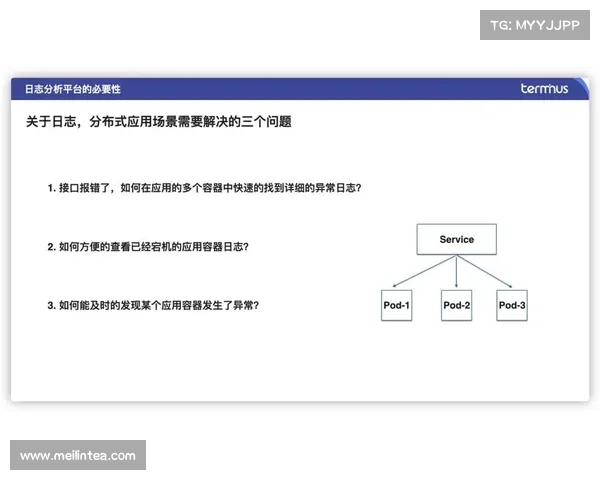This screenshot has width=600, height=480.
Task: Select the Pod-3 box
Action: click(x=512, y=305)
